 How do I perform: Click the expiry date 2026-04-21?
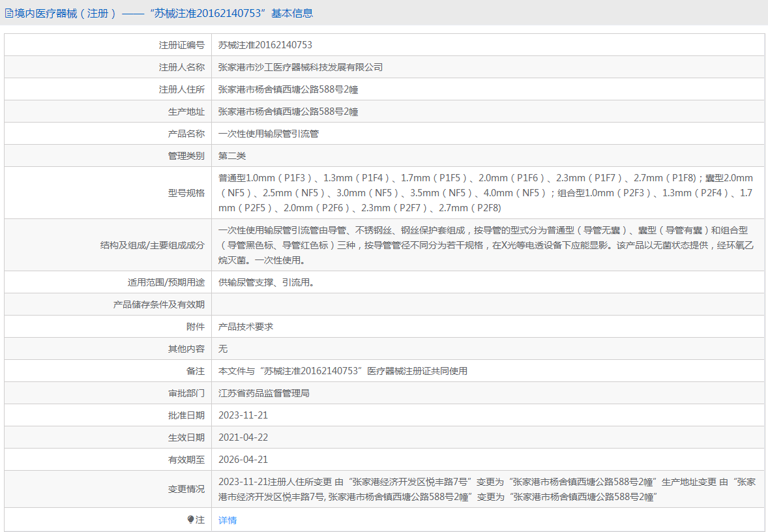[243, 460]
